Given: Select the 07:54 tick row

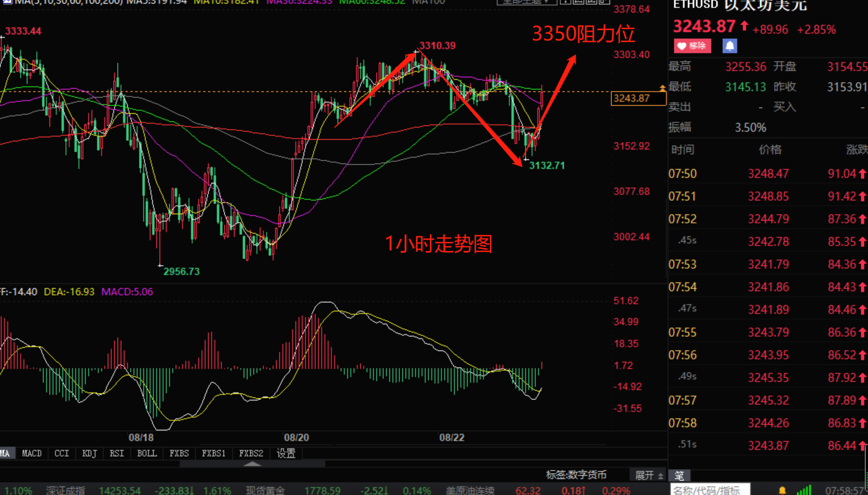Looking at the screenshot, I should tap(768, 287).
